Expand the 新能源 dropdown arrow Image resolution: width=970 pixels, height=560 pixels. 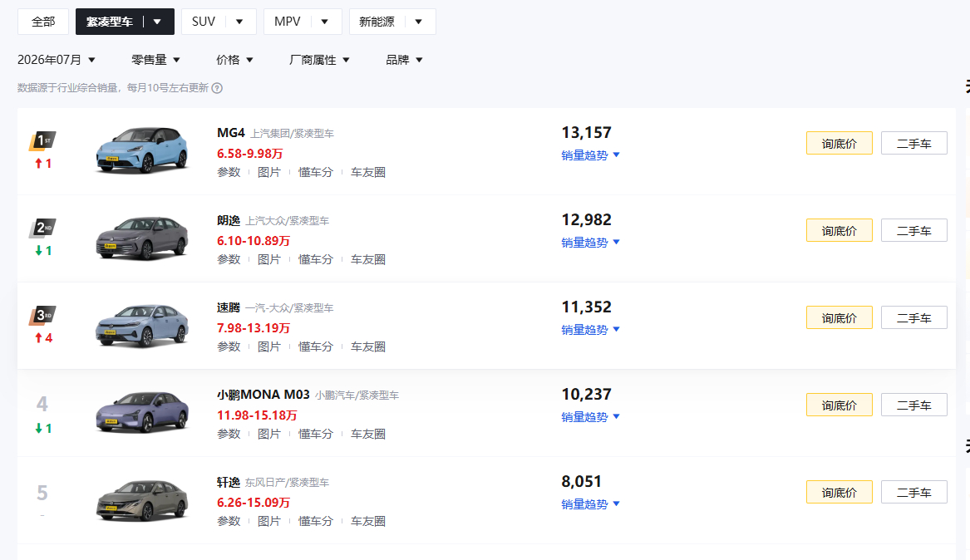pos(418,22)
